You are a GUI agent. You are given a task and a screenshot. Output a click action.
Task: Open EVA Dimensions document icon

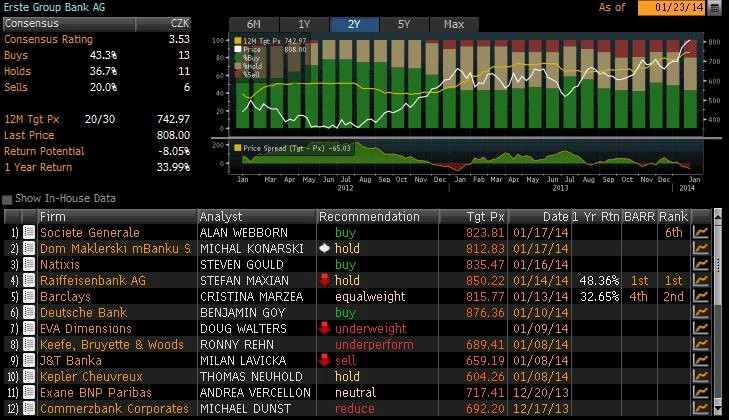point(29,328)
